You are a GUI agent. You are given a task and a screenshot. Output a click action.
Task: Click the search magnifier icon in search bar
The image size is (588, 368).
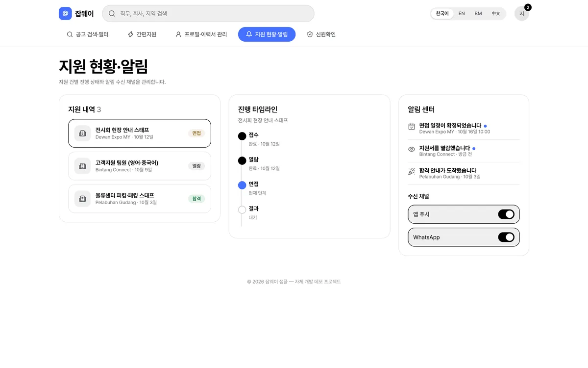112,14
